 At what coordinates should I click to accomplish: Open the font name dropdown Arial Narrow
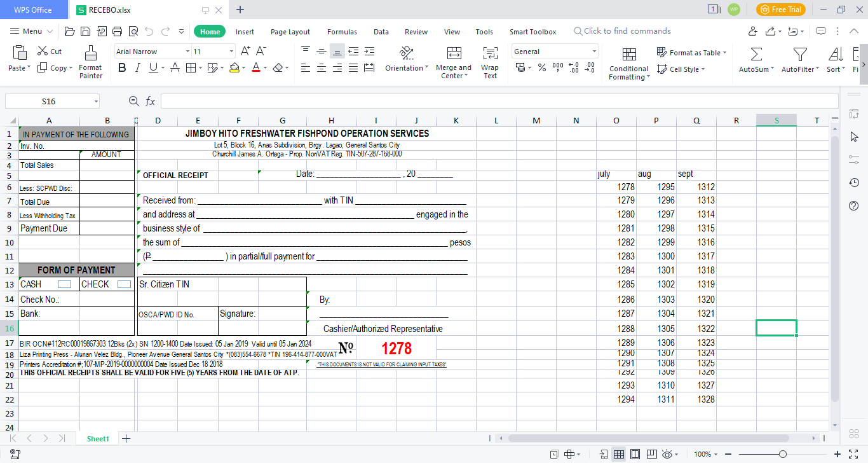[153, 52]
